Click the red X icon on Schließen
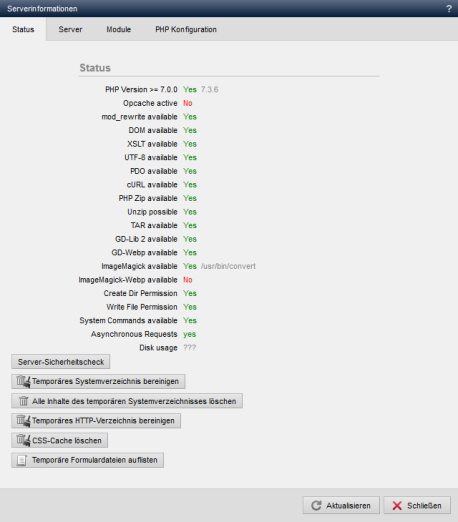Screen dimensions: 458x522 pyautogui.click(x=397, y=505)
